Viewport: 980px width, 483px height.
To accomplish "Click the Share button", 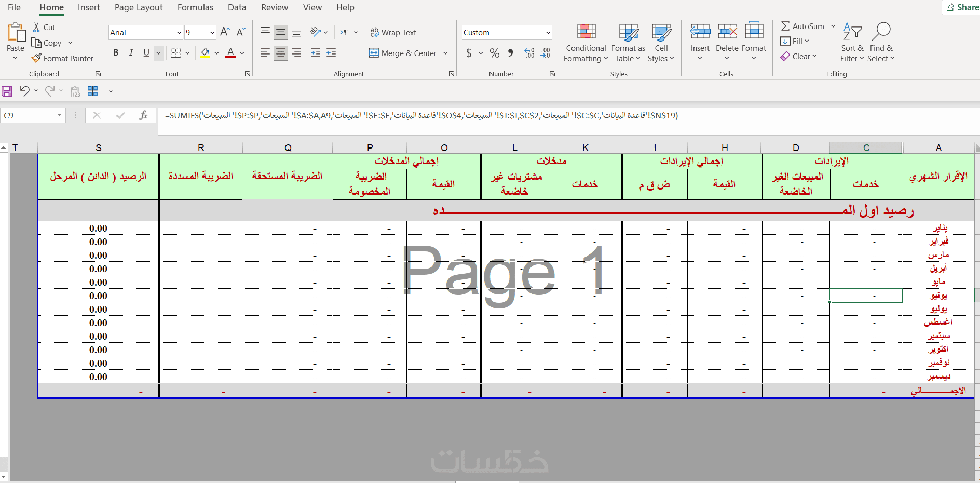I will [962, 7].
